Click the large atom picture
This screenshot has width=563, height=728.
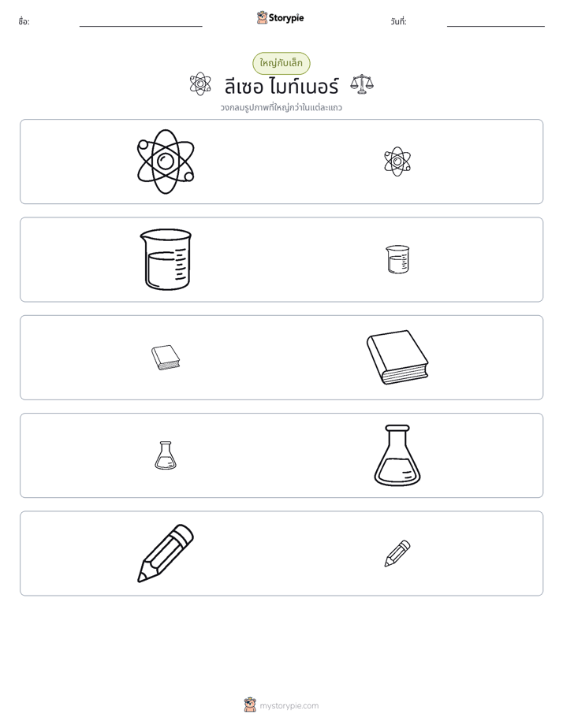coord(166,162)
